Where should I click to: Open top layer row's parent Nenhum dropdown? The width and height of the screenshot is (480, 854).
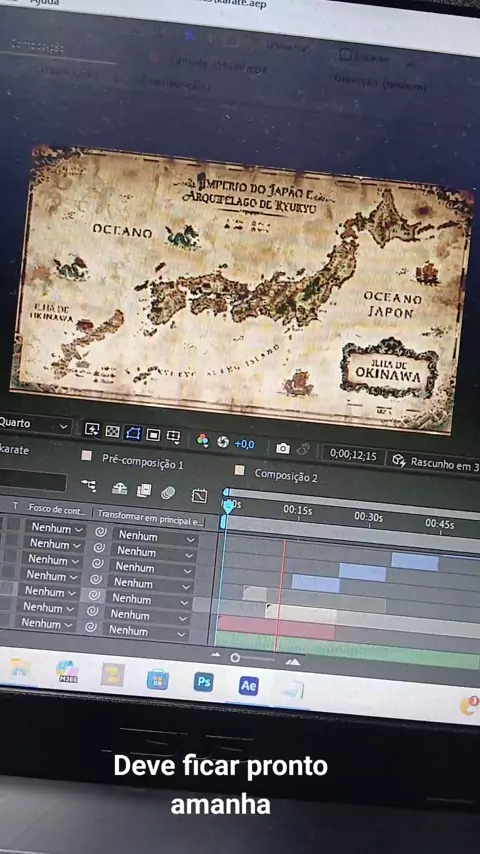point(156,536)
